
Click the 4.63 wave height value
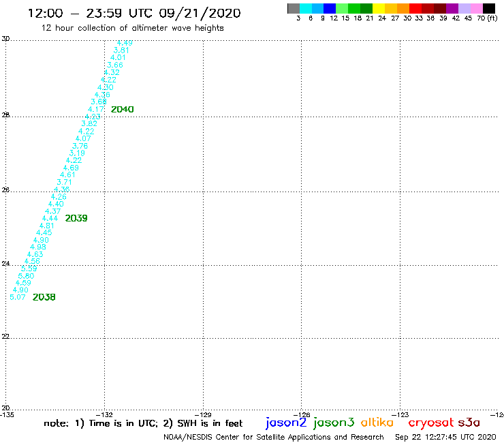coord(35,254)
